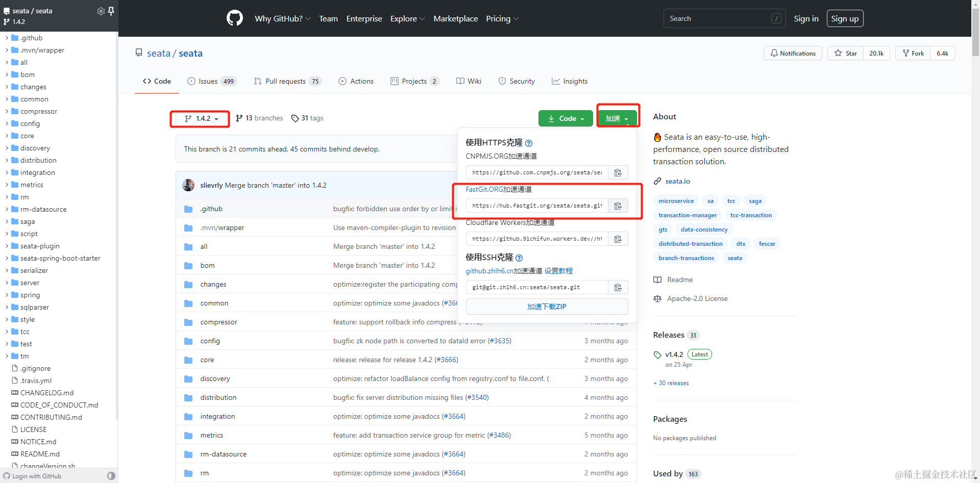Fork the seata repository
980x483 pixels.
(x=913, y=53)
